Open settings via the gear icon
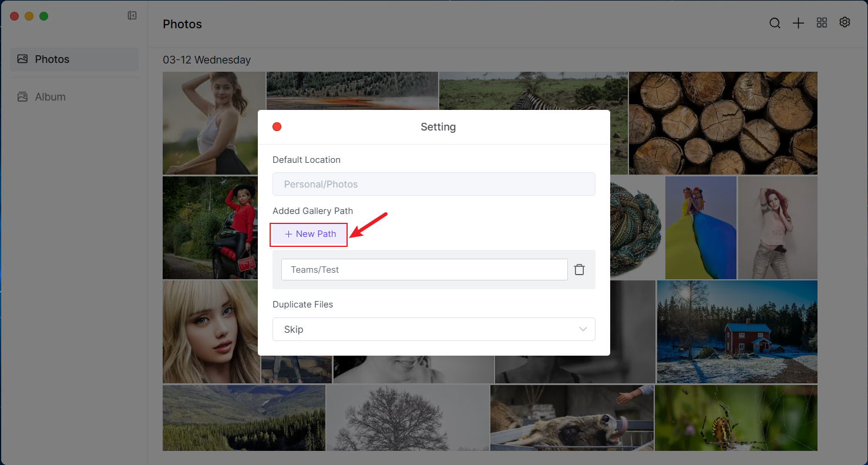 click(845, 22)
